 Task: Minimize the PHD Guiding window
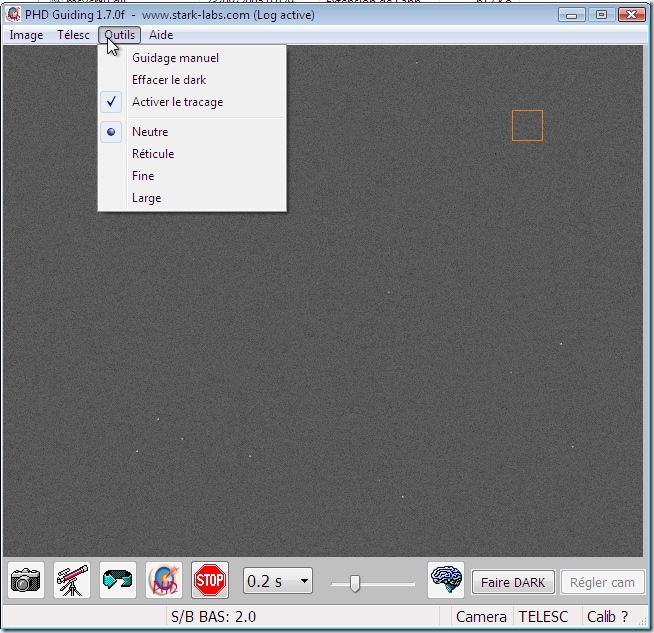(571, 15)
